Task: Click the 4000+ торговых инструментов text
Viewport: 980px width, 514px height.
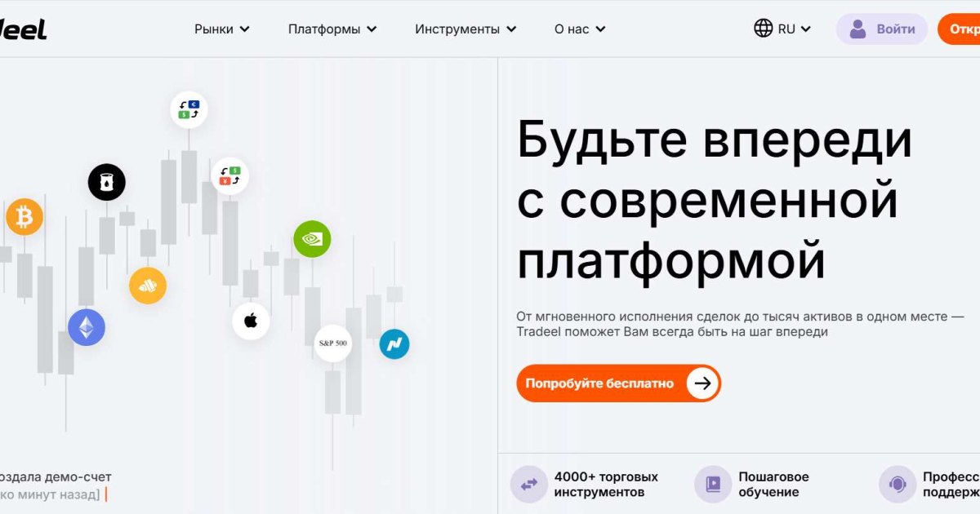Action: (606, 485)
